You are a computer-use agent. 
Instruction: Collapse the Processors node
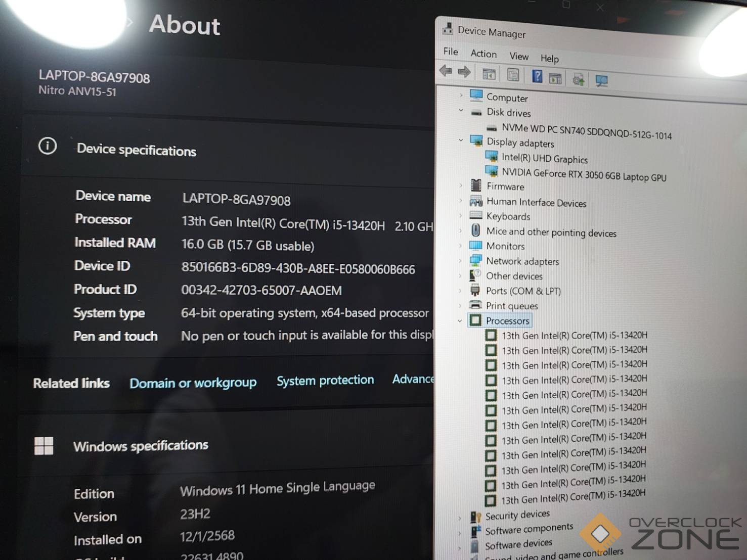[x=460, y=320]
